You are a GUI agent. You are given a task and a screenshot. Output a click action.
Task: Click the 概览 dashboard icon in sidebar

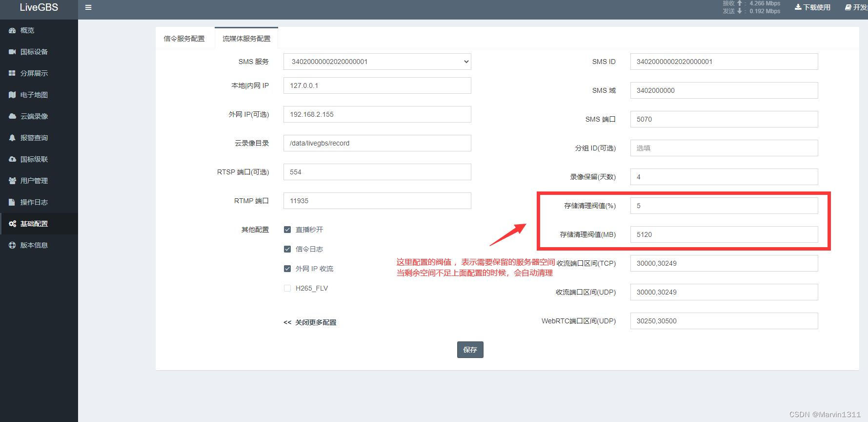[12, 30]
